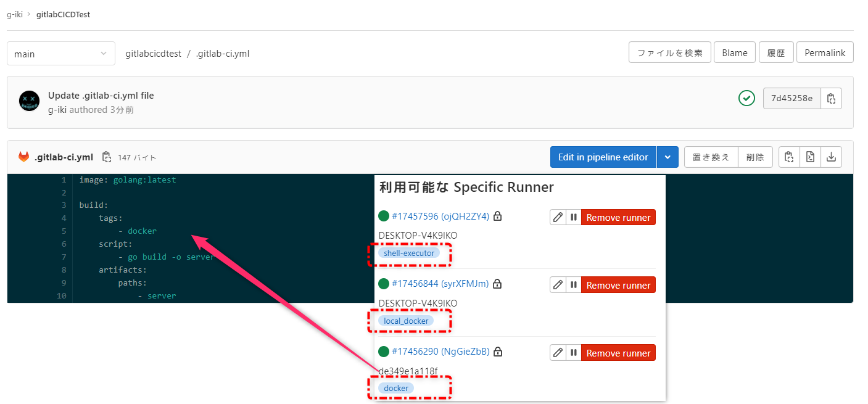This screenshot has width=868, height=404.
Task: Remove runner #17457596
Action: click(x=618, y=217)
